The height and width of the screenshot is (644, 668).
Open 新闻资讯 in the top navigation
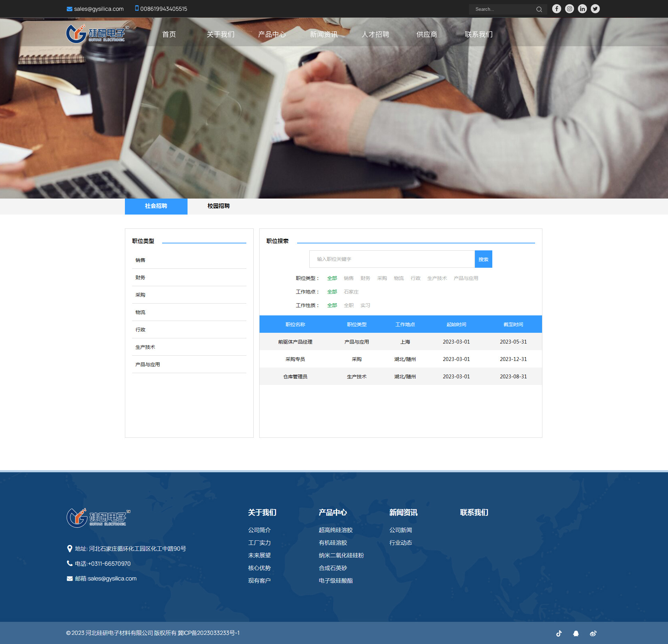pyautogui.click(x=324, y=34)
